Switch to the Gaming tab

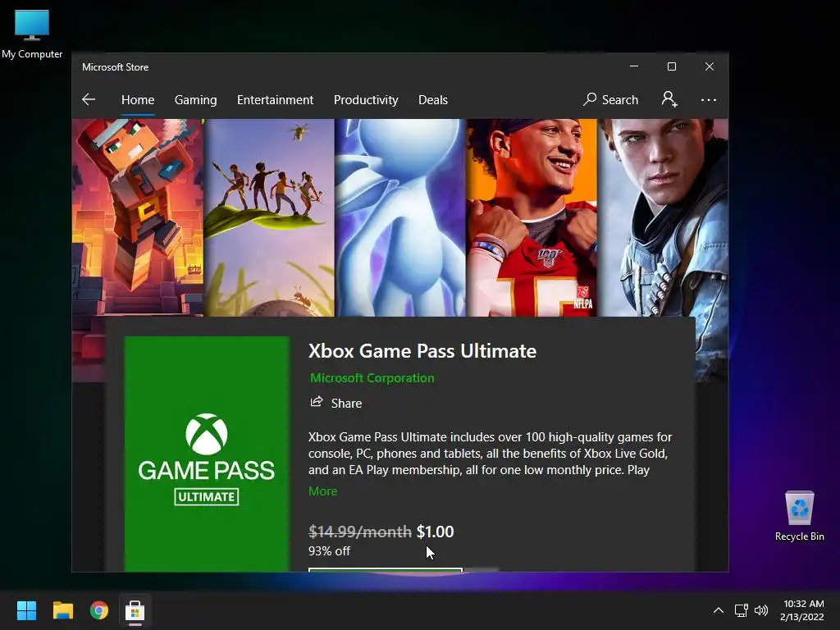click(x=195, y=99)
